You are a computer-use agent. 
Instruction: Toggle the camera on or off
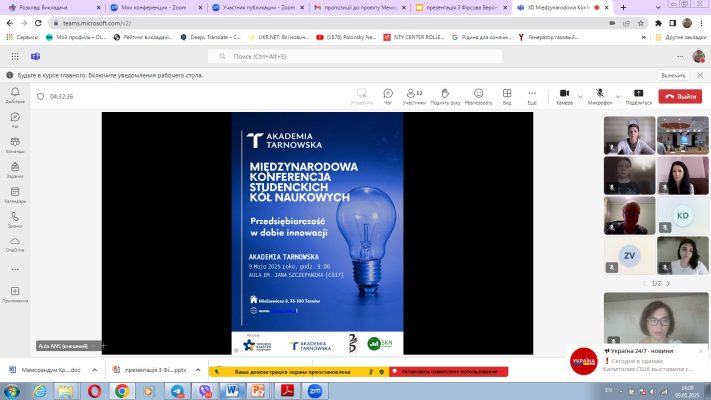pos(564,96)
